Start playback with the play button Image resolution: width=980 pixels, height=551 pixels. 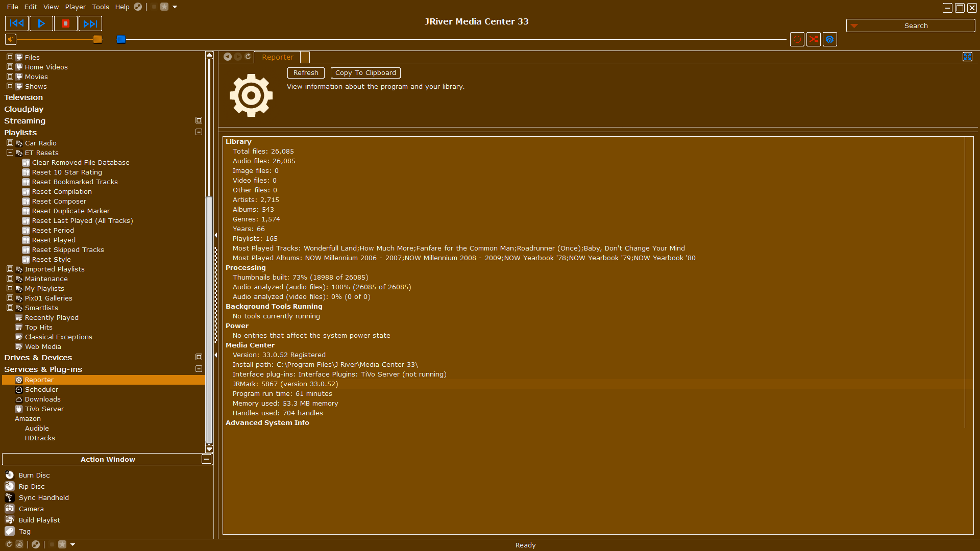(x=41, y=23)
